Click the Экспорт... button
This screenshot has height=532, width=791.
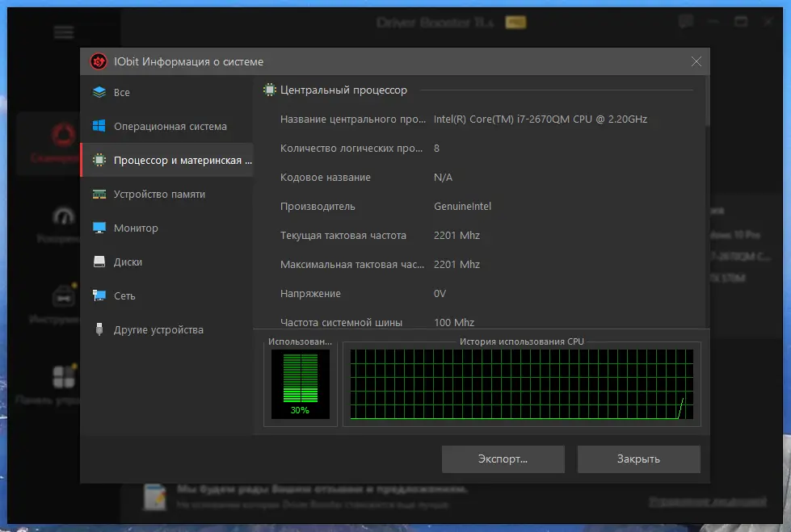point(503,459)
